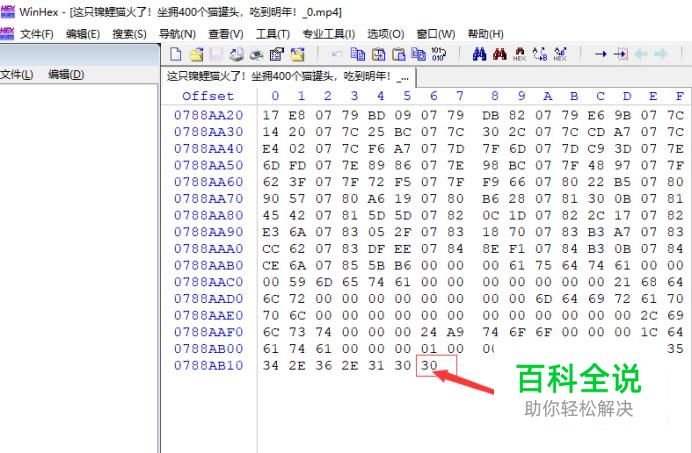This screenshot has height=453, width=692.
Task: Click the New file icon
Action: 176,54
